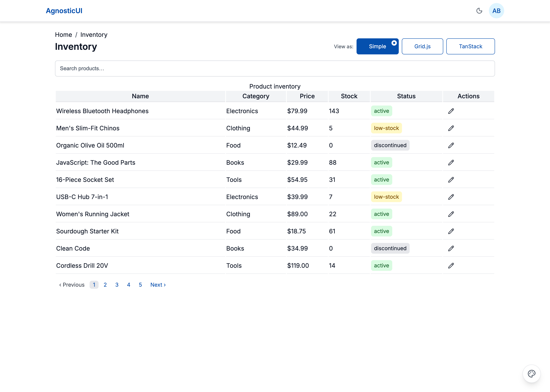Screen dimensions: 550x392
Task: Click the AgnosticUI logo link
Action: coord(64,11)
